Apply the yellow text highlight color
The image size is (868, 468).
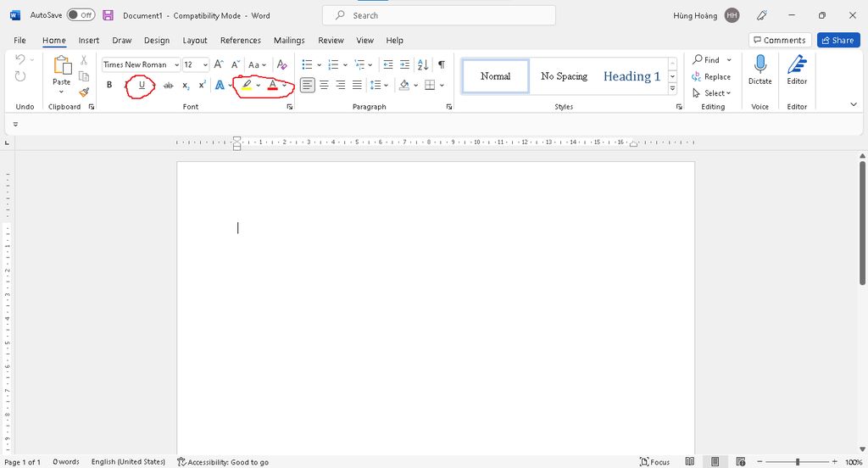coord(247,85)
